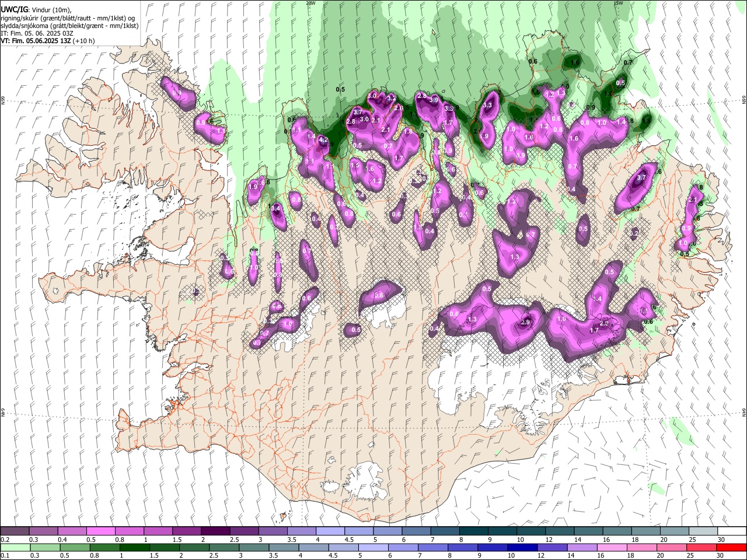The height and width of the screenshot is (560, 747).
Task: Click the 4.2 snowfall value on the map
Action: pos(323,140)
